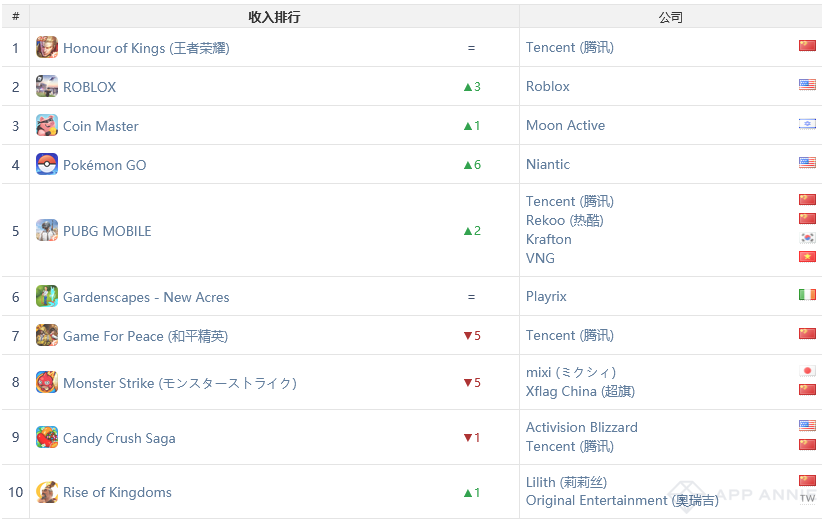Click the Gardenscapes app icon

(47, 296)
